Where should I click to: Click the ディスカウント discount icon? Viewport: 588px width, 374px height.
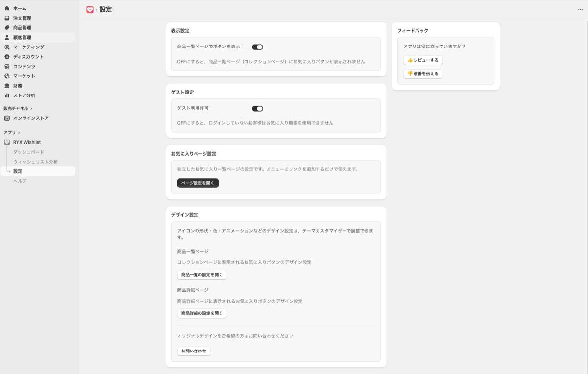pos(8,57)
